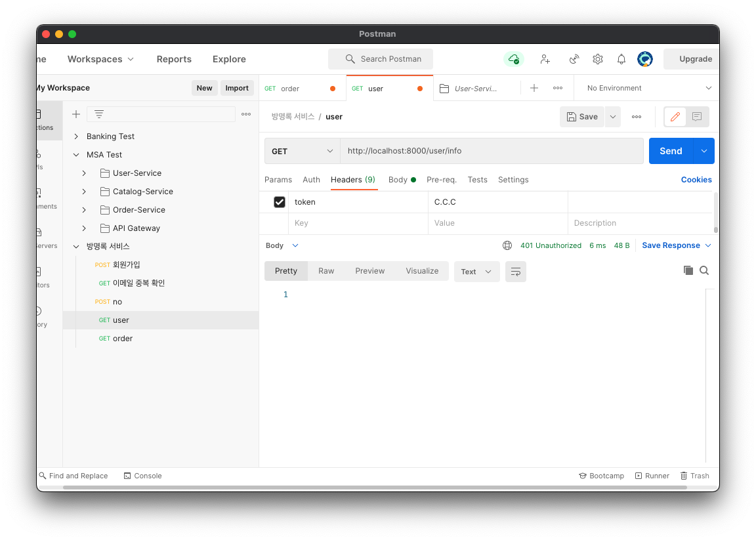Click the globe network info icon
This screenshot has height=540, width=756.
507,245
